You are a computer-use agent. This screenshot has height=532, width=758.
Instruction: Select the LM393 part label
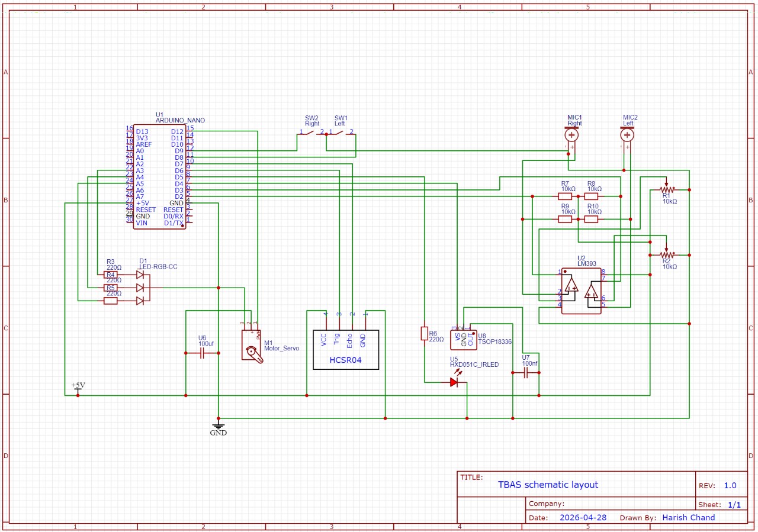586,264
